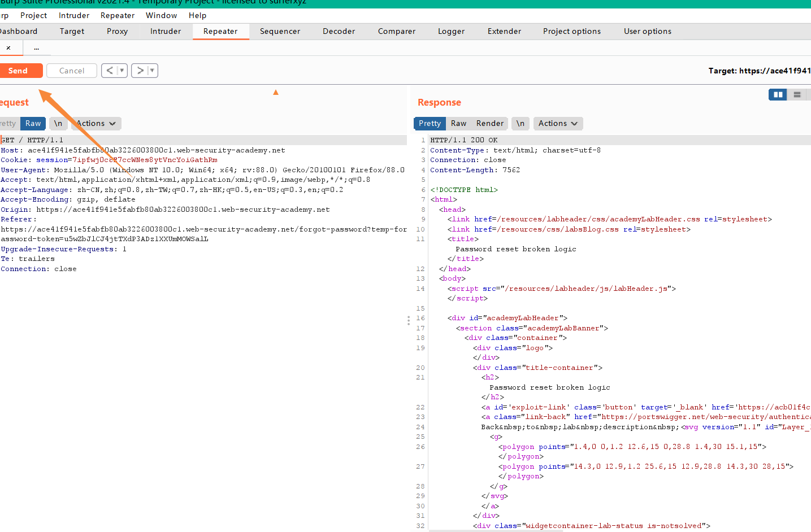The image size is (811, 532).
Task: Open the Window menu
Action: 161,15
